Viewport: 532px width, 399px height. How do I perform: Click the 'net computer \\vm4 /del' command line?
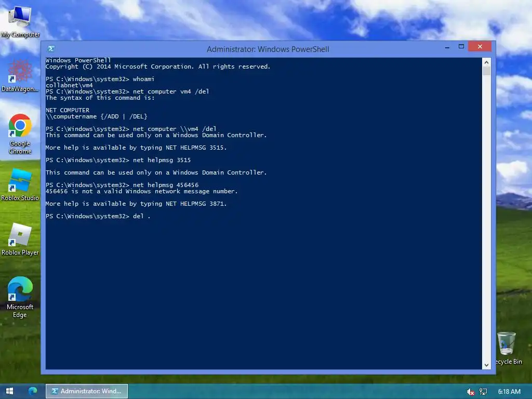point(130,129)
